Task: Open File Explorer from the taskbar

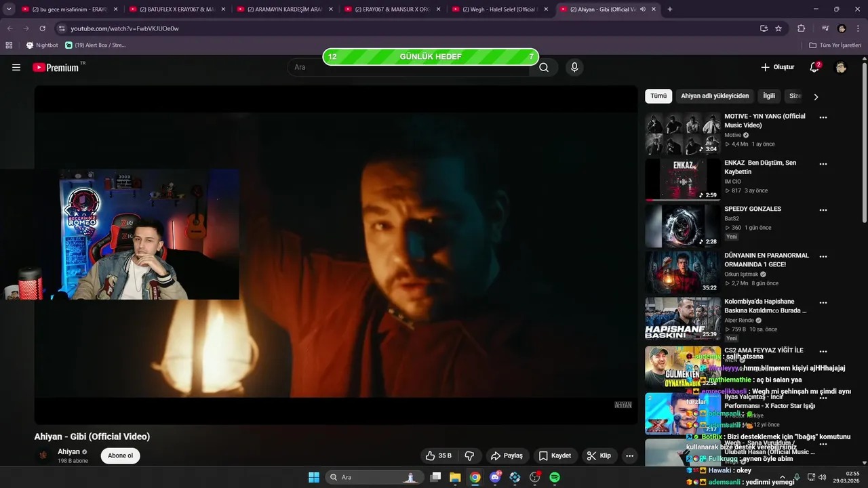Action: tap(455, 477)
